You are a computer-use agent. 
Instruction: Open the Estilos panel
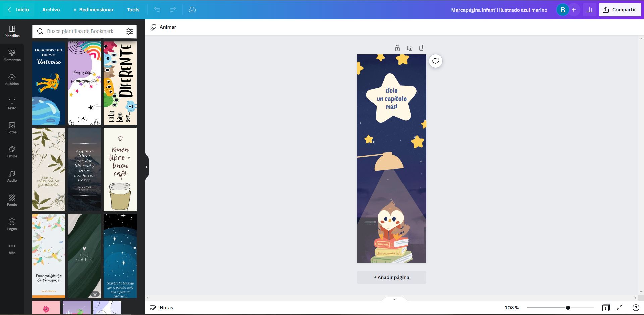pyautogui.click(x=12, y=152)
